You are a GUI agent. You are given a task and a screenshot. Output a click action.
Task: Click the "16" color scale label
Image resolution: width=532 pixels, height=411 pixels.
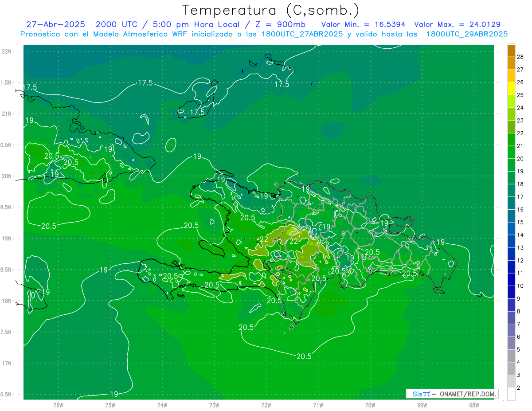pos(520,210)
